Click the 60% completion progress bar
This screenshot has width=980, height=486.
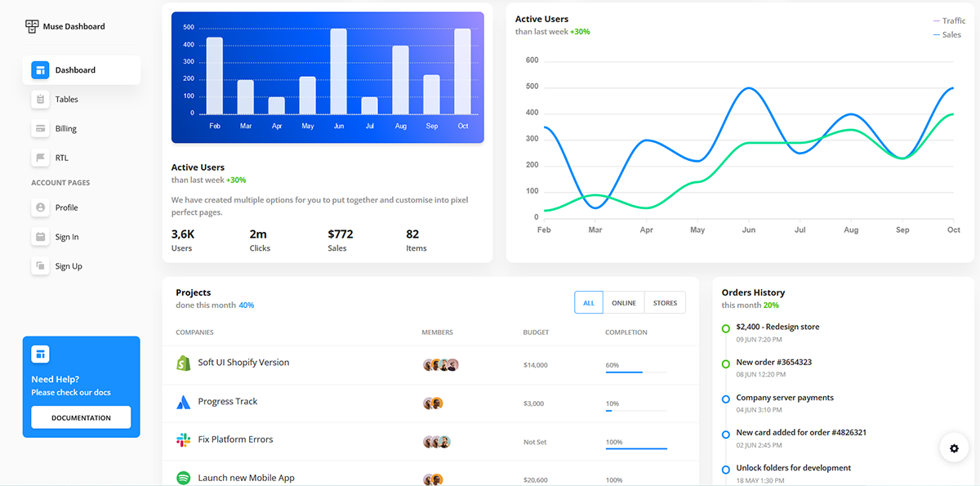coord(636,372)
